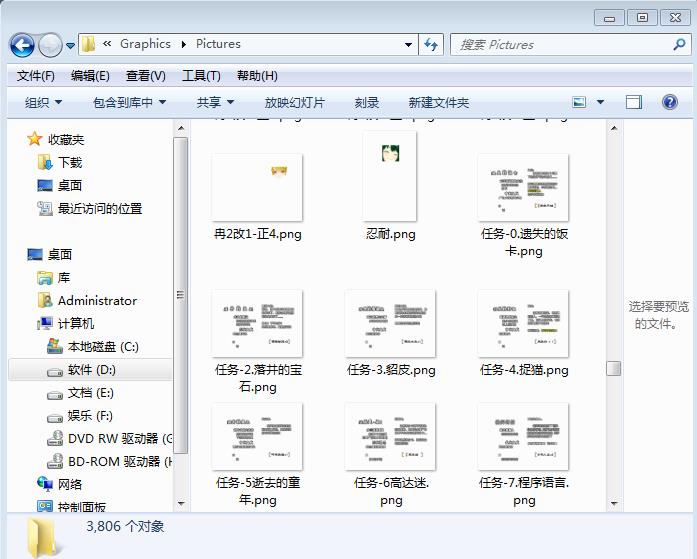Open the recent pages history arrow

pyautogui.click(x=70, y=45)
